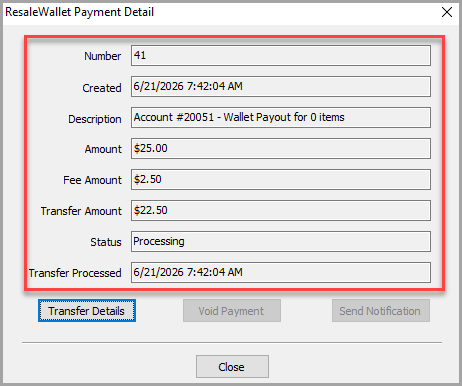Click the Description label text

click(x=95, y=119)
